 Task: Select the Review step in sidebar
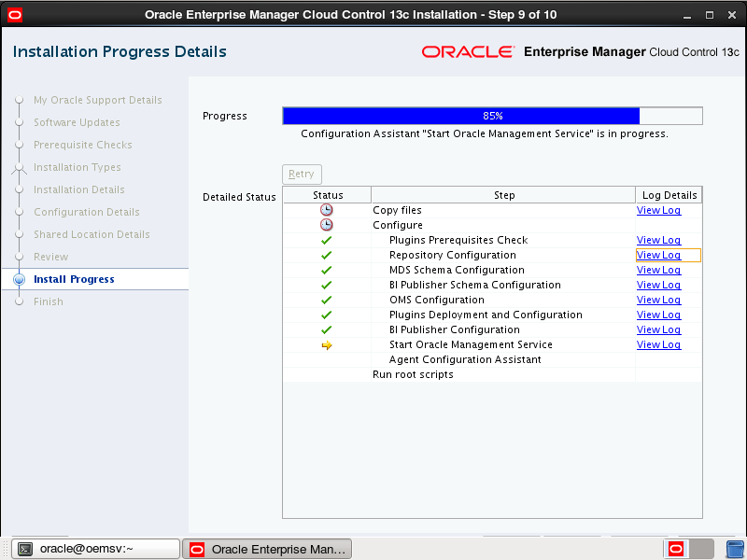click(51, 257)
